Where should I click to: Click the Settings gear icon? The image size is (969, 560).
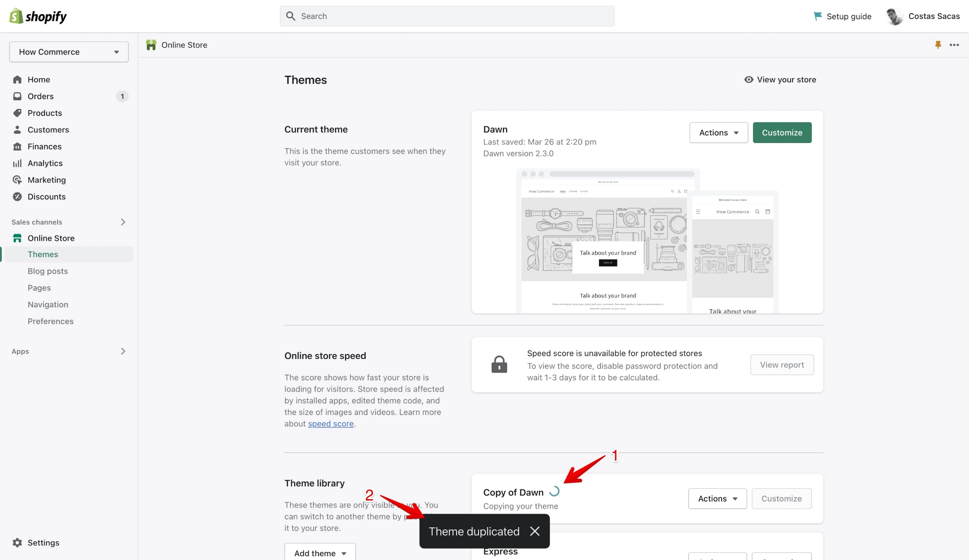17,542
